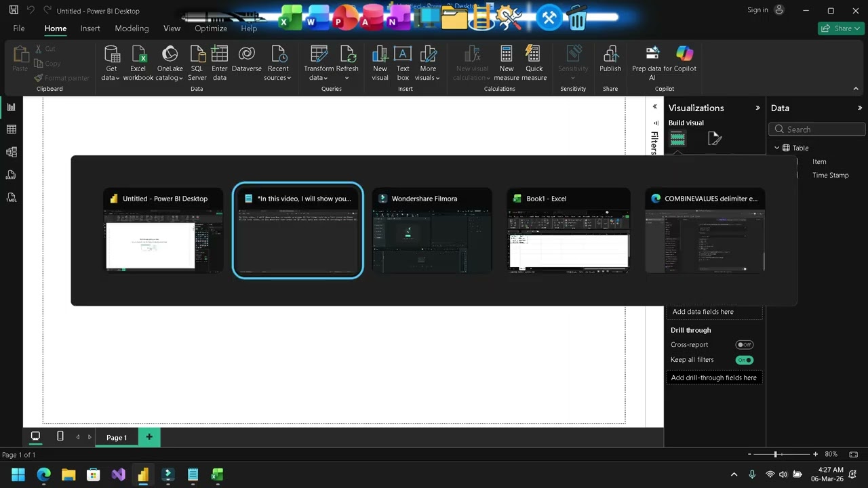Open Edge from the taskbar
868x488 pixels.
tap(43, 474)
